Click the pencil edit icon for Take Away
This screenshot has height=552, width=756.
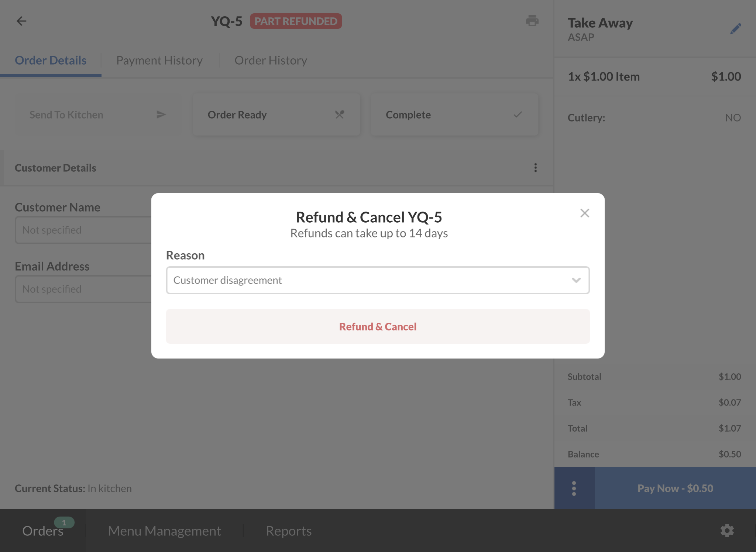coord(735,29)
